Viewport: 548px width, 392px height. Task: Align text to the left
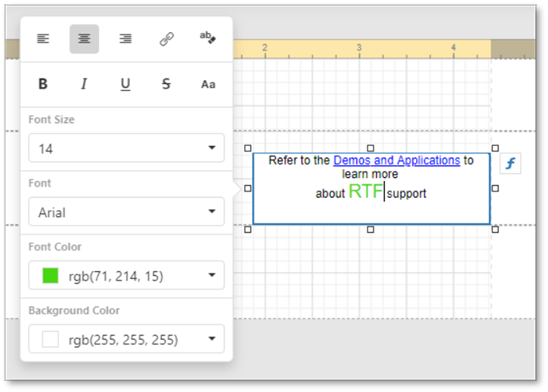43,39
